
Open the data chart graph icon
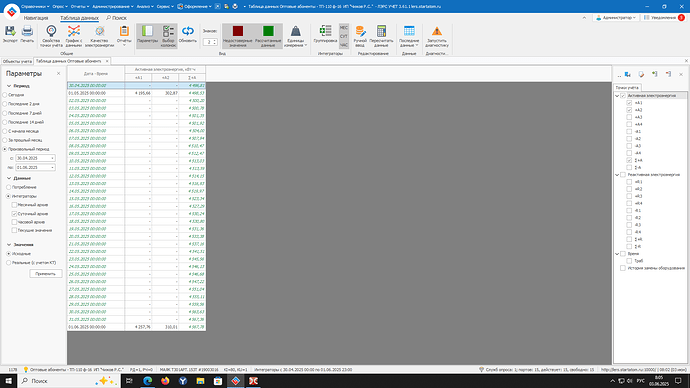pyautogui.click(x=73, y=36)
